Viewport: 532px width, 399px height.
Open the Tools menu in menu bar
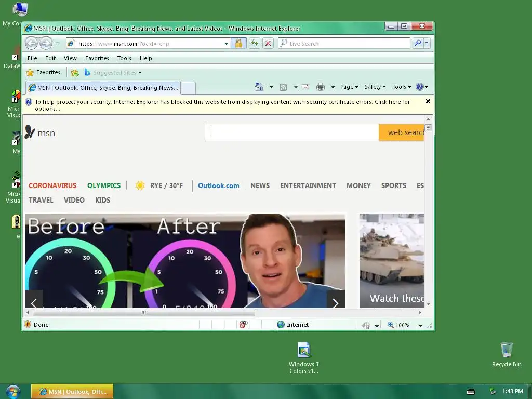(x=124, y=58)
